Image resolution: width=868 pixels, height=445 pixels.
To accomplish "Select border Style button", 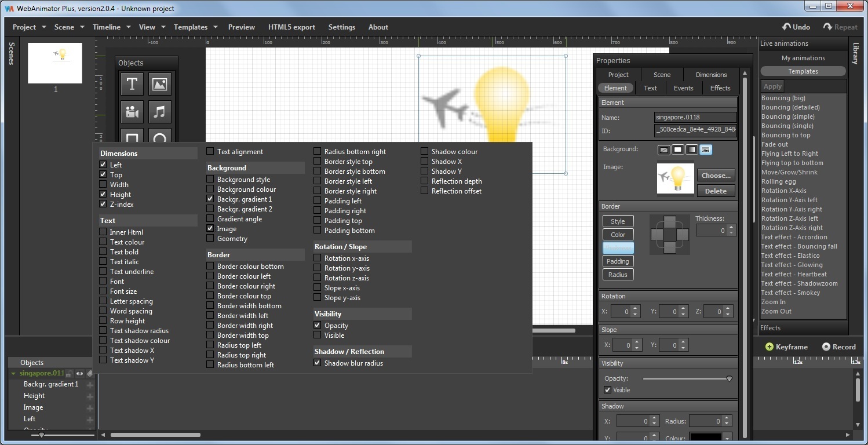I will pyautogui.click(x=618, y=221).
